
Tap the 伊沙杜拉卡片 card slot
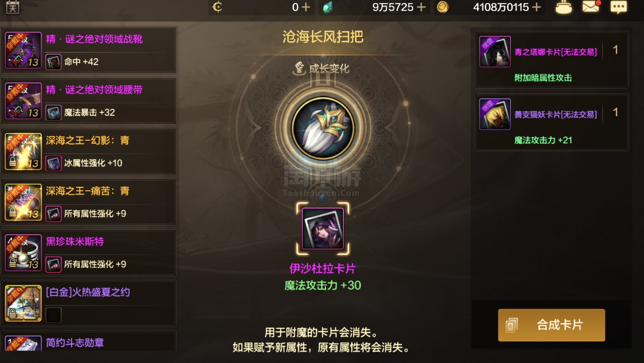pyautogui.click(x=323, y=228)
